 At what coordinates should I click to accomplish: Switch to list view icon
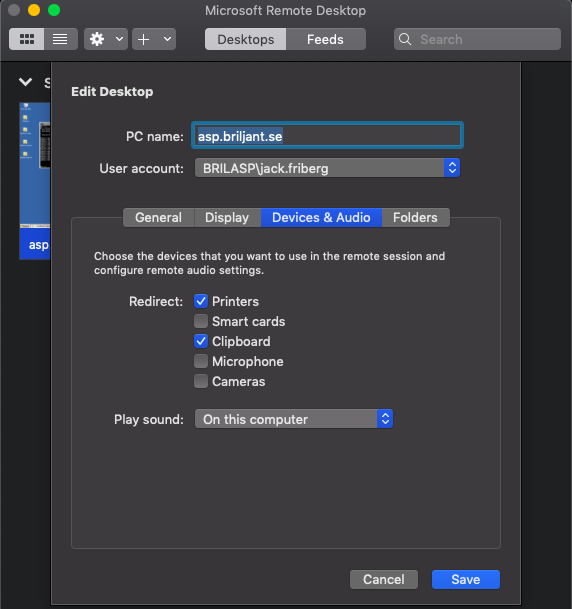[60, 39]
